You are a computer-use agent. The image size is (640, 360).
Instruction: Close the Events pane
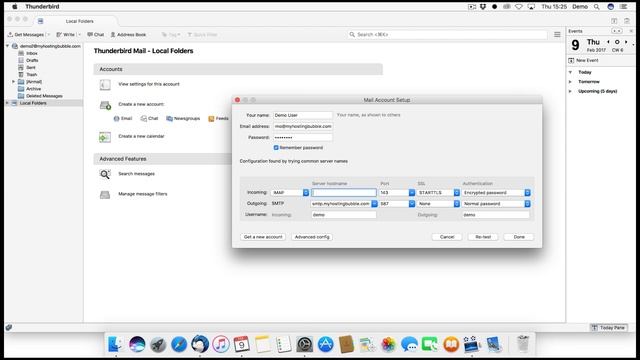click(x=631, y=31)
